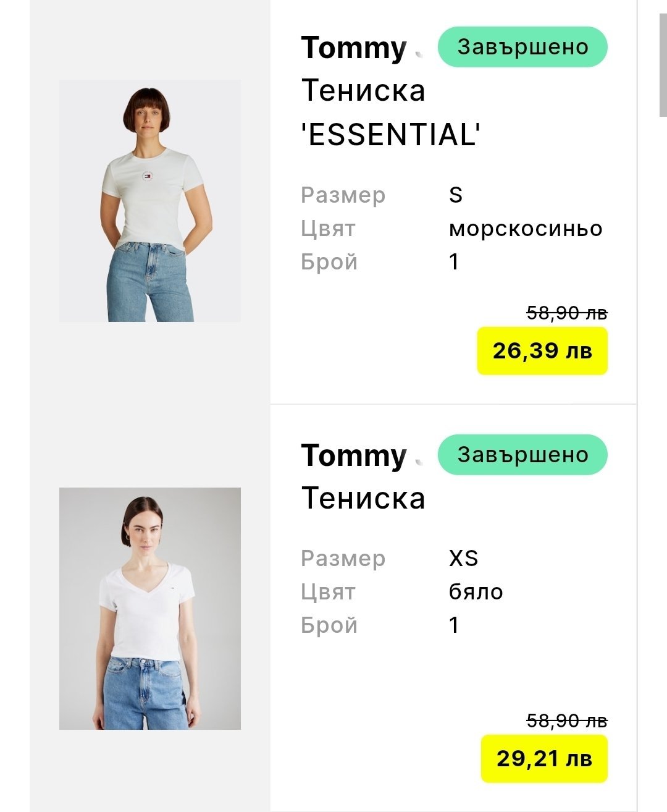Open the Tommy brand name of the ESSENTIAL tee
This screenshot has height=812, width=667.
[x=354, y=48]
